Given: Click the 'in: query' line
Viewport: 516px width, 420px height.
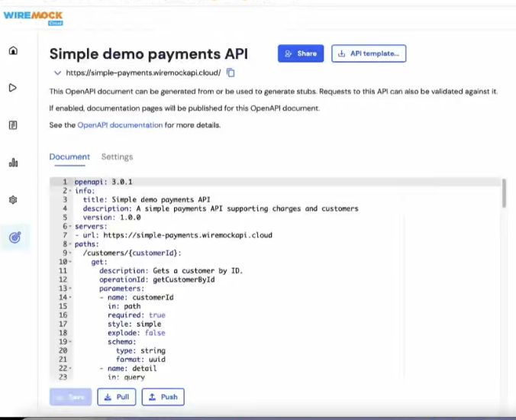Looking at the screenshot, I should point(126,377).
